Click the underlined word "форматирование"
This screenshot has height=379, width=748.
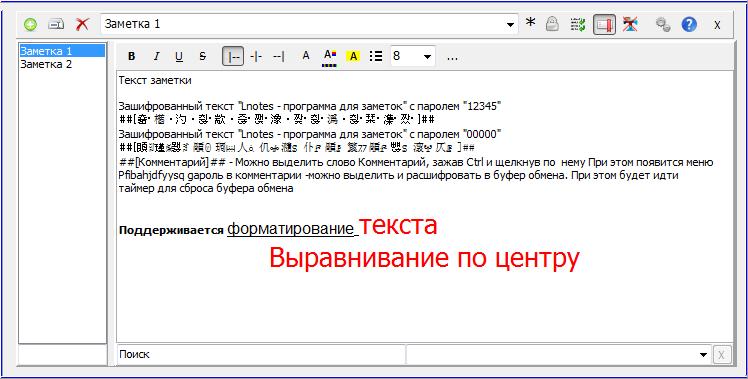click(290, 229)
